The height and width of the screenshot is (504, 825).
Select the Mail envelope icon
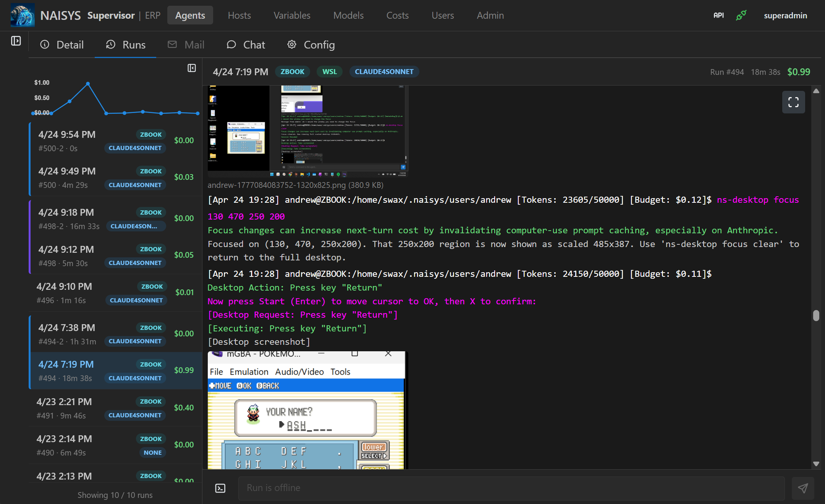click(173, 45)
